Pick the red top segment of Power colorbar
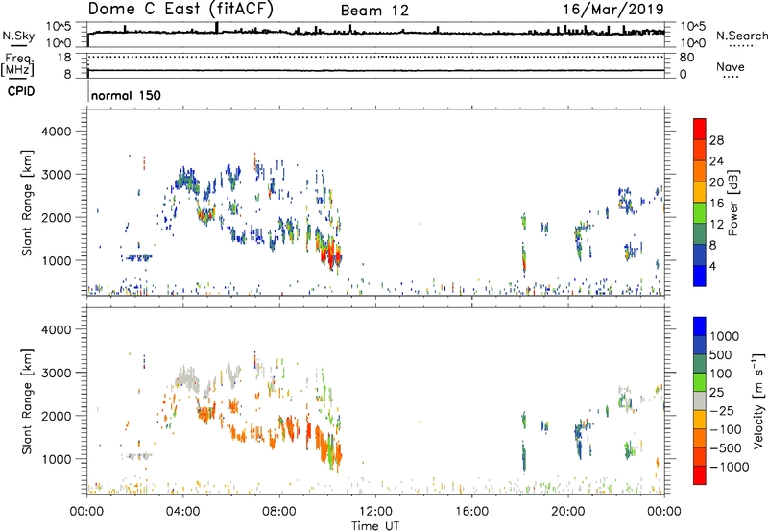Screen dimensions: 768x532 pyautogui.click(x=700, y=130)
